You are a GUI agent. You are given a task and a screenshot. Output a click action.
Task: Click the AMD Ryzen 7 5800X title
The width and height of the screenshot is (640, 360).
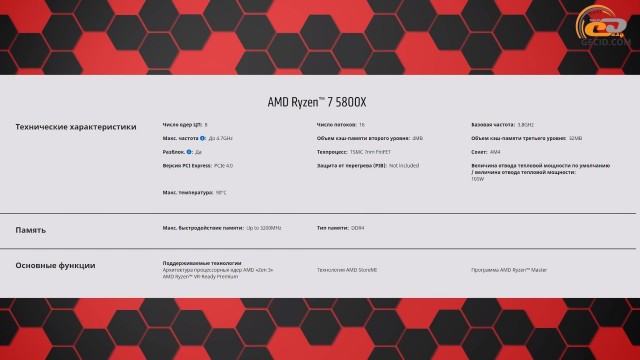click(317, 102)
